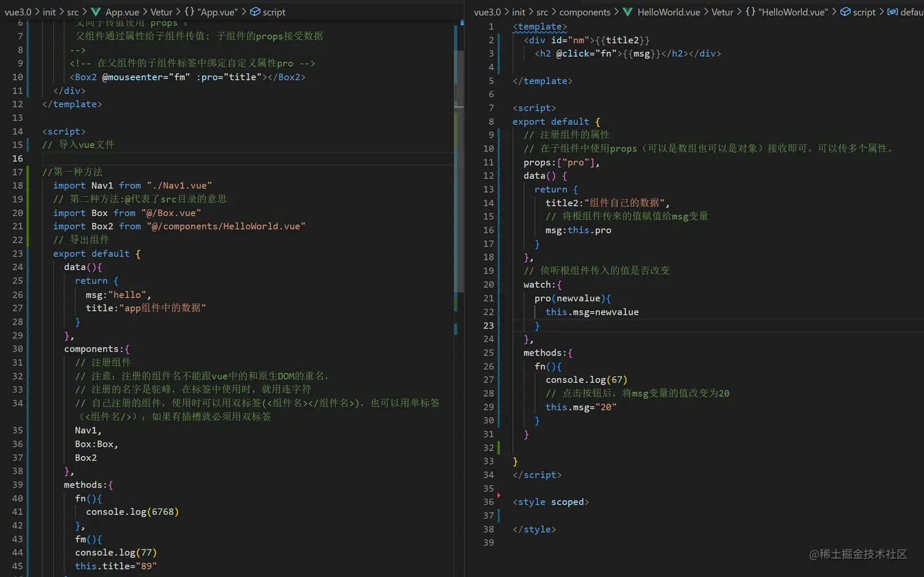
Task: Open the Vetur breadcrumb in the App.vue pane
Action: click(161, 12)
